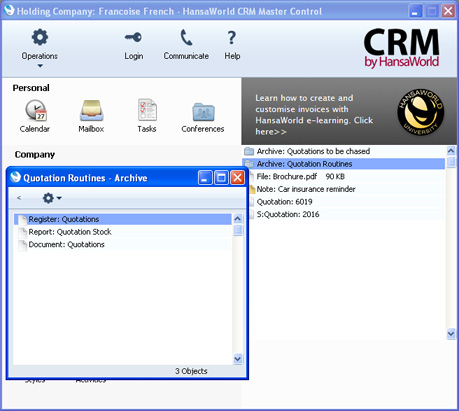Click document icon beside Document: Quotations

[x=23, y=245]
